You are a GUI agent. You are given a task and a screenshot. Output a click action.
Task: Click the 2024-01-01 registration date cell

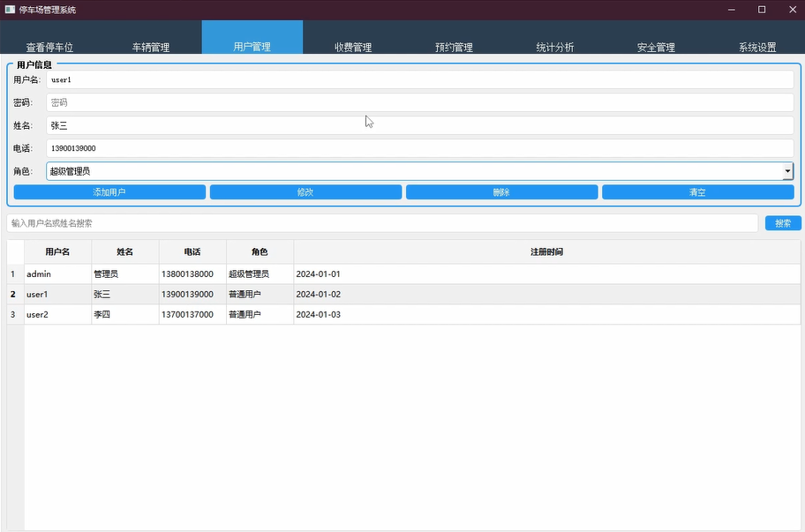[546, 274]
